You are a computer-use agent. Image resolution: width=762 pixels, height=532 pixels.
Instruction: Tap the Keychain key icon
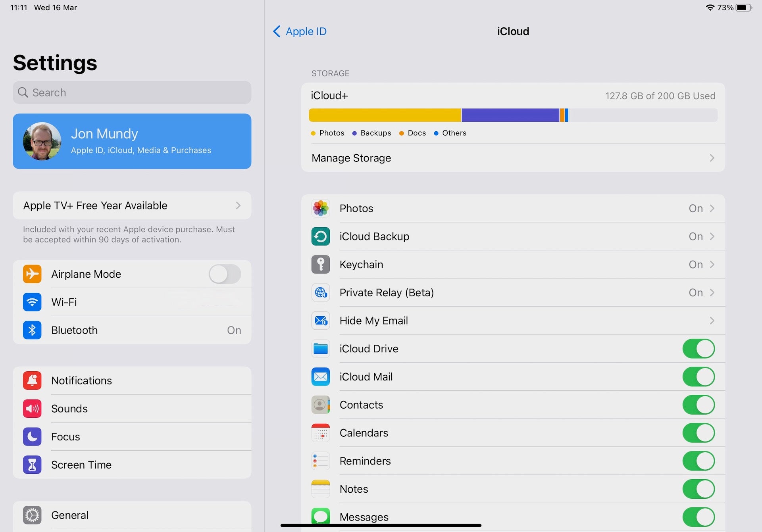click(321, 265)
